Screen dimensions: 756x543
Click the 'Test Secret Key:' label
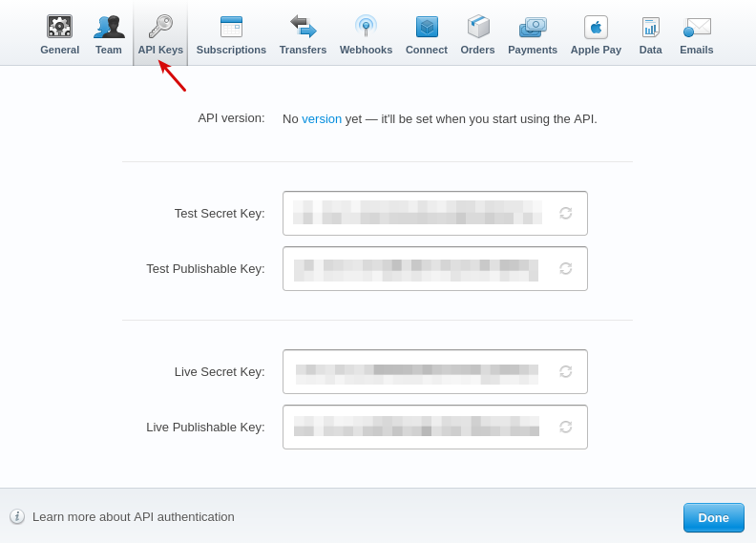(220, 214)
